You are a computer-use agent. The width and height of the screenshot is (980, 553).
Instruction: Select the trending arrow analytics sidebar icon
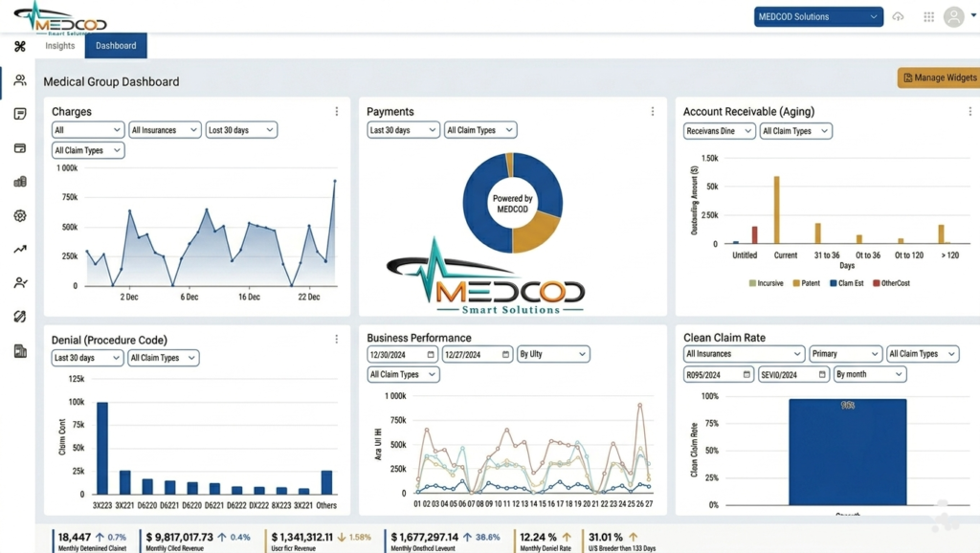point(19,250)
